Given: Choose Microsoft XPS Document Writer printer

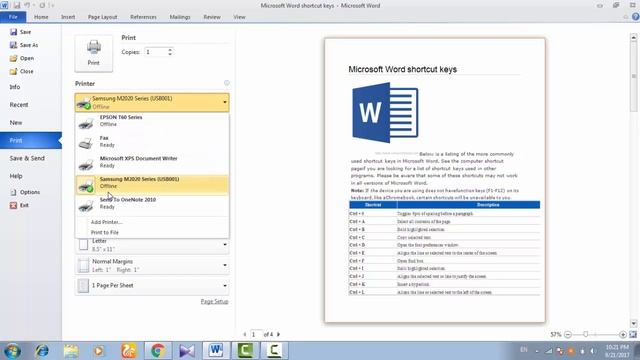Looking at the screenshot, I should click(152, 162).
